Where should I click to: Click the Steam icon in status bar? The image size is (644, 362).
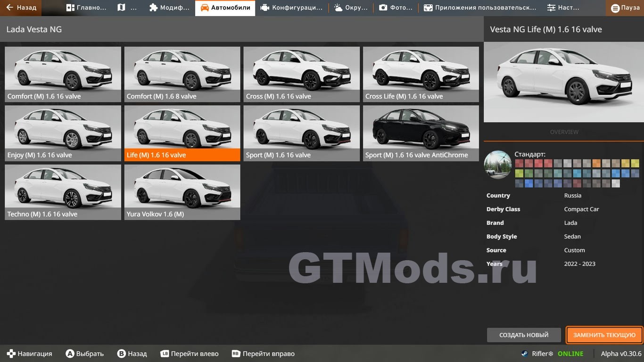tap(524, 354)
